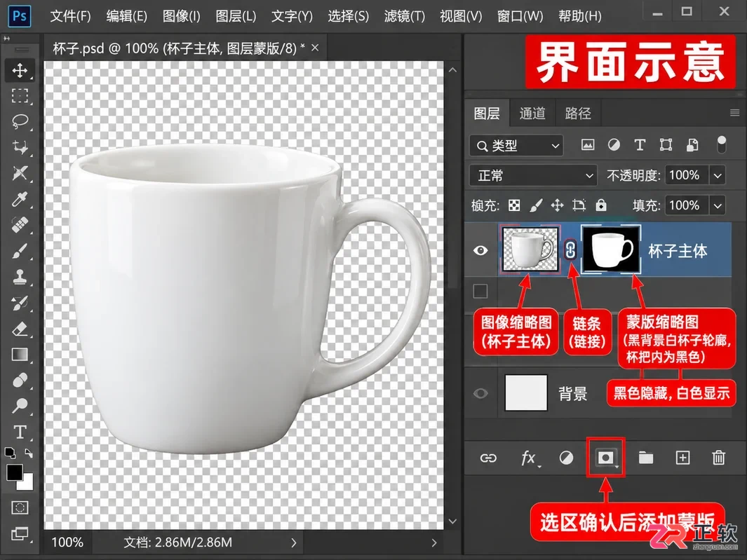Lock layer position
This screenshot has height=560, width=747.
click(557, 205)
